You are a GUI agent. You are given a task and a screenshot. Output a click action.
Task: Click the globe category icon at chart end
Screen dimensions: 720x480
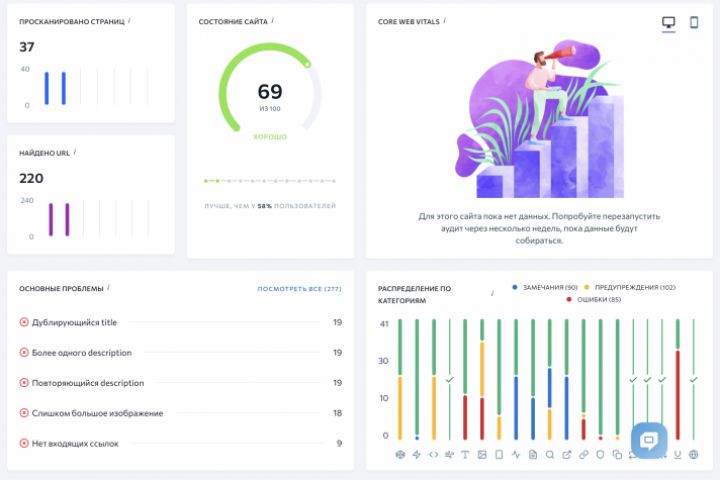[693, 455]
